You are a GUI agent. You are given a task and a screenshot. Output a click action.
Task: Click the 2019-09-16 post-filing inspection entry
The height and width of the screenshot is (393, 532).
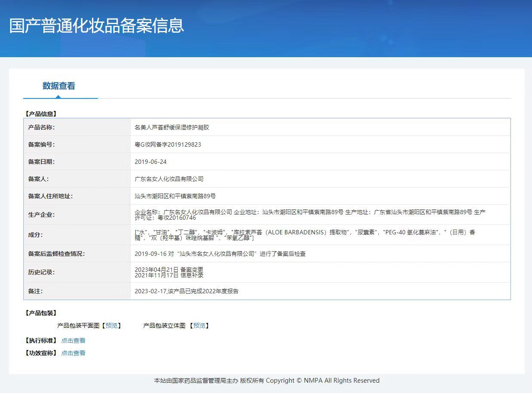(x=220, y=254)
